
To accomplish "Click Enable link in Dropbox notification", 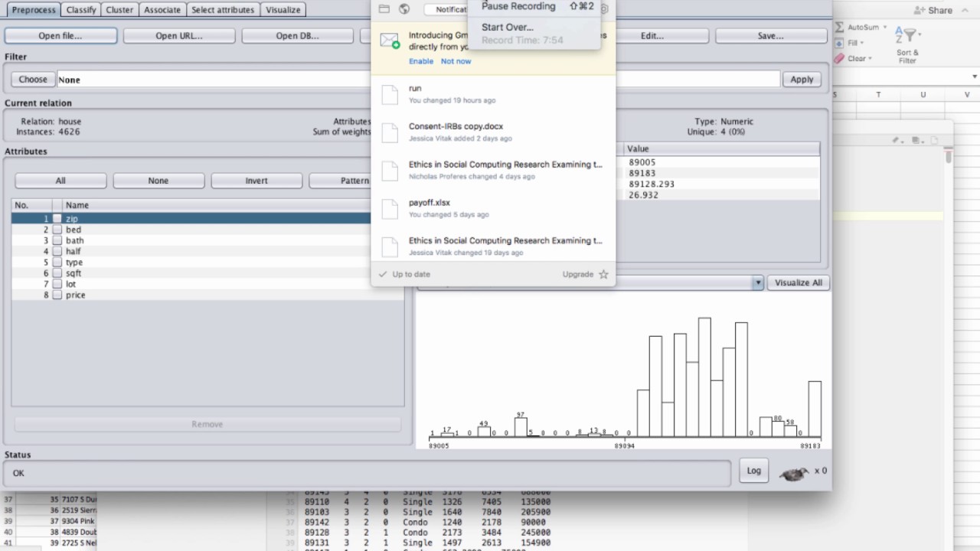I will click(421, 61).
